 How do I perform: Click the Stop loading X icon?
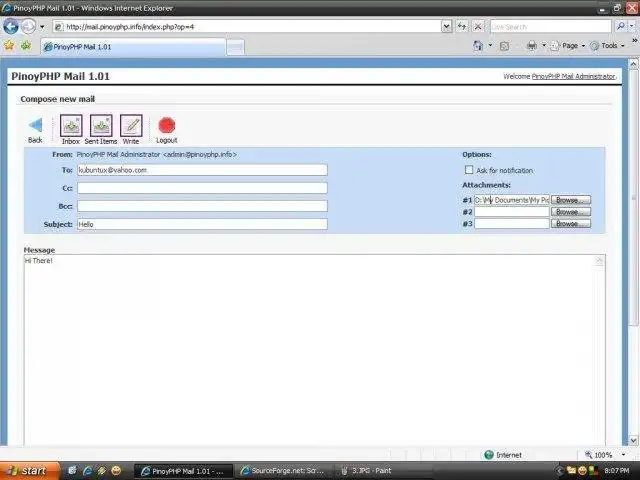(x=478, y=27)
